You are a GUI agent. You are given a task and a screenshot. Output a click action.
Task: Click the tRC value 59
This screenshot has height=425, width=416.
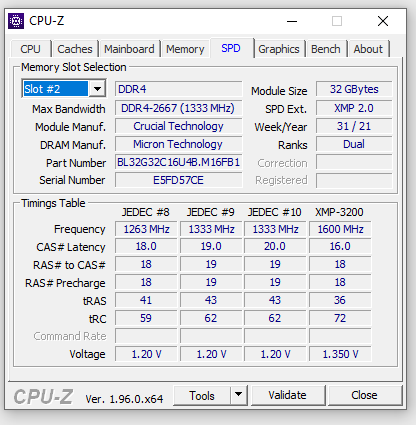click(146, 318)
